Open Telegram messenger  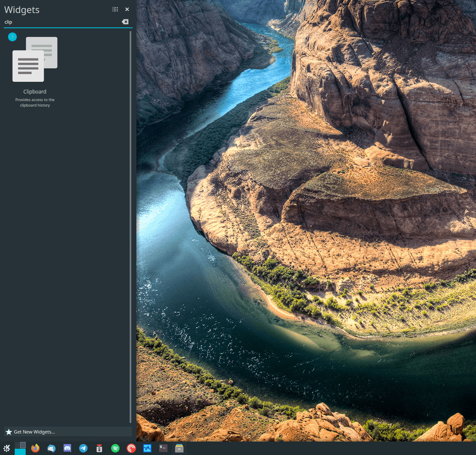pyautogui.click(x=83, y=448)
